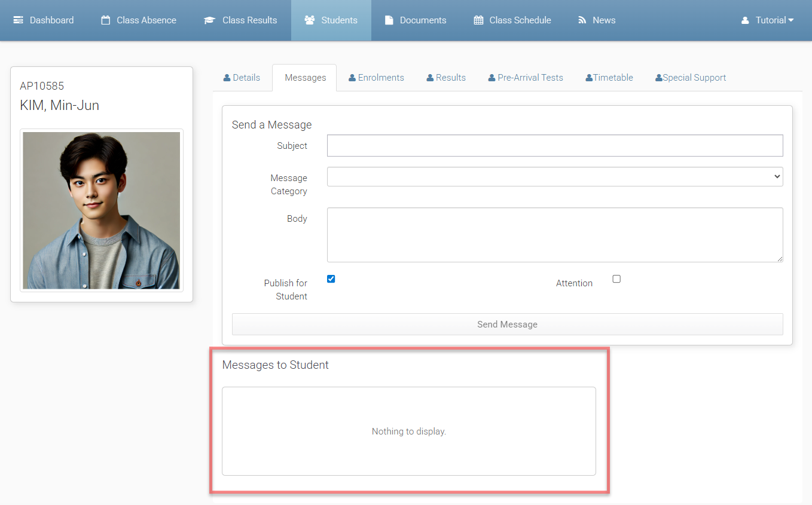This screenshot has height=505, width=812.
Task: Click into the Subject input field
Action: point(554,145)
